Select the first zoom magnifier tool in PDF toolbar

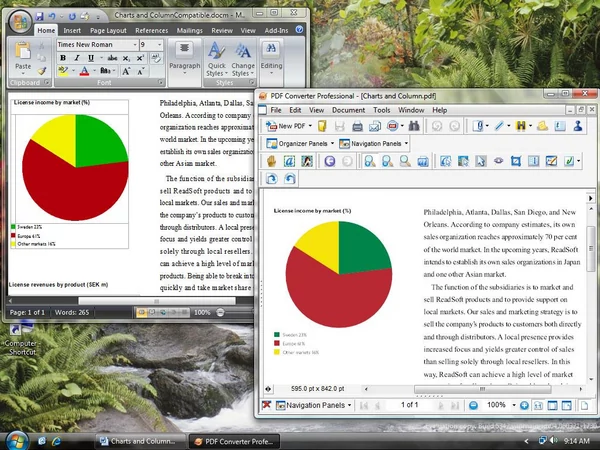pos(370,161)
